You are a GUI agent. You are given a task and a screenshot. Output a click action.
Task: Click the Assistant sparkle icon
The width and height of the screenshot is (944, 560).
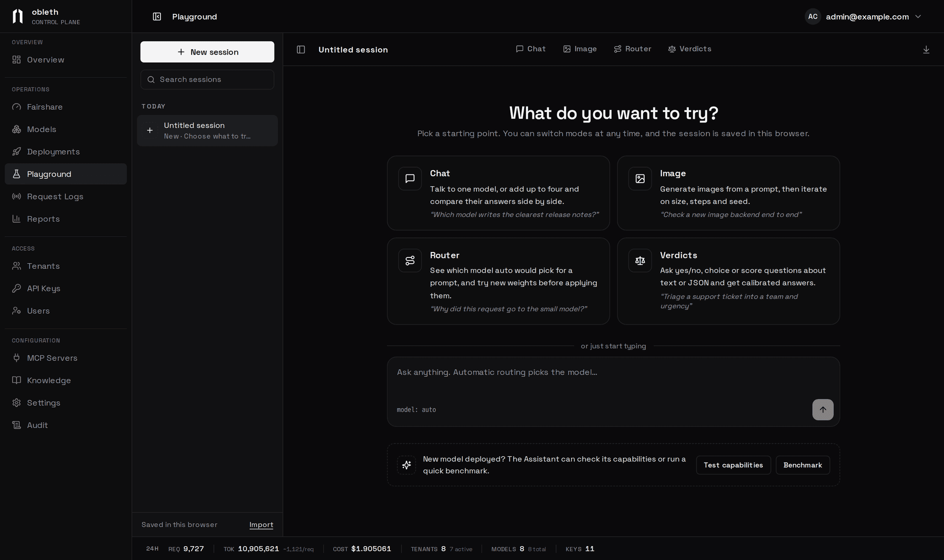pyautogui.click(x=407, y=465)
